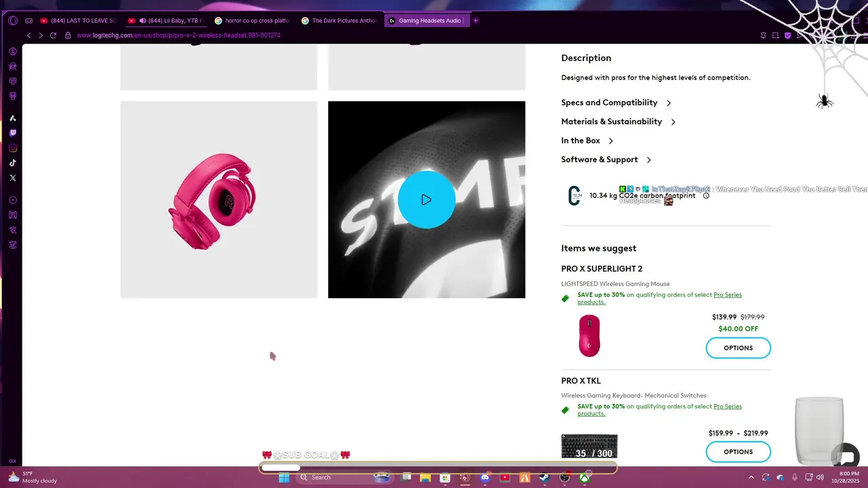Expand Materials & Sustainability section
Screen dimensions: 868x488
tap(618, 121)
